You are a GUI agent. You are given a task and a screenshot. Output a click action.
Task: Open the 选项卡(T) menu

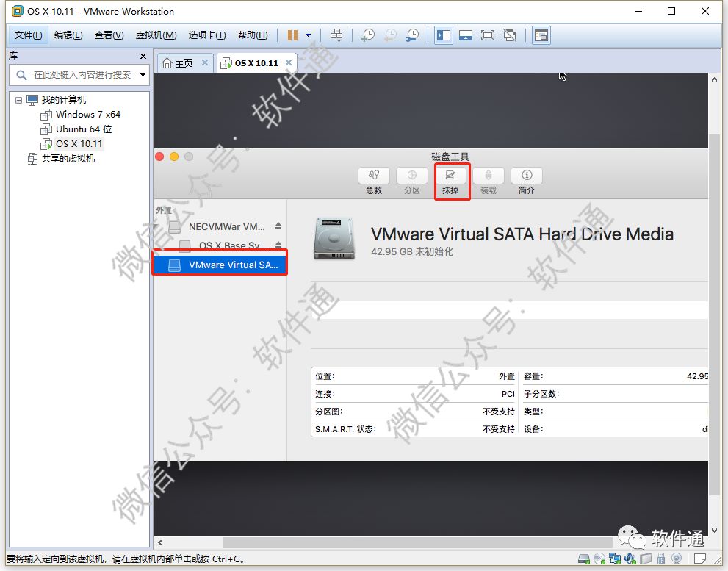point(207,35)
